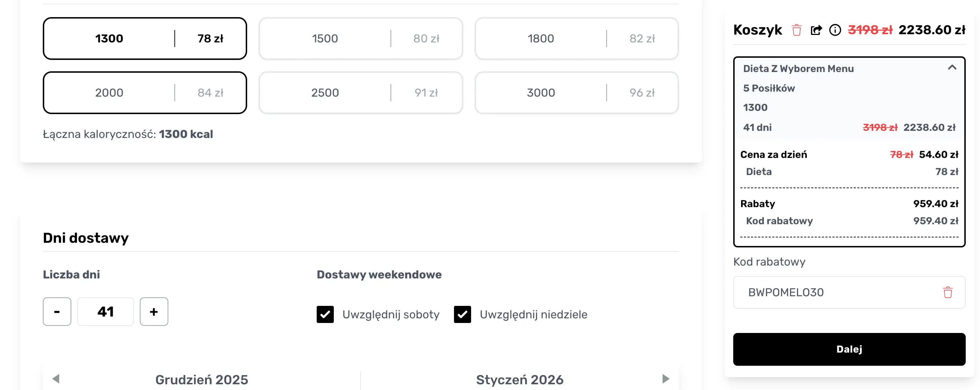Select the 3000 kcal option

[576, 92]
